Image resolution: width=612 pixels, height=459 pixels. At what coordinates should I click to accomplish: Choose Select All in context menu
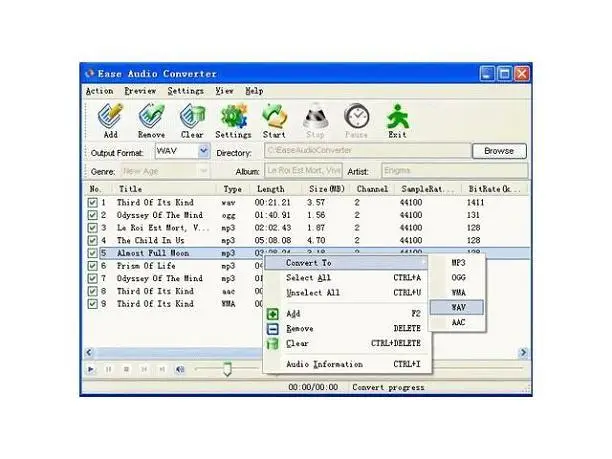[347, 278]
